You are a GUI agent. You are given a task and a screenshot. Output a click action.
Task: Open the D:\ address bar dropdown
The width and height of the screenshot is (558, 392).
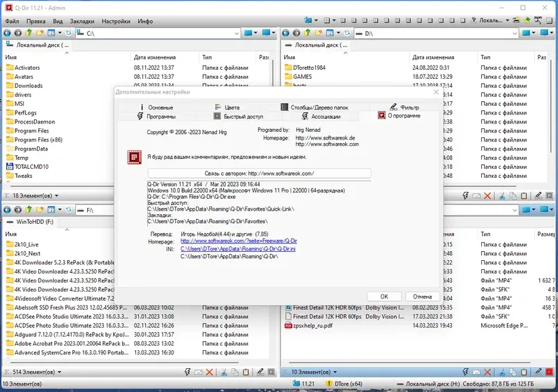[x=515, y=33]
